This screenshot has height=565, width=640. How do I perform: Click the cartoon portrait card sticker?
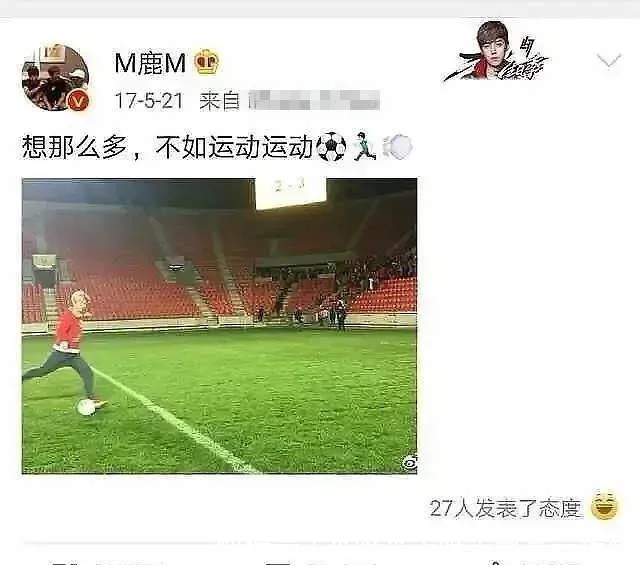tap(496, 51)
